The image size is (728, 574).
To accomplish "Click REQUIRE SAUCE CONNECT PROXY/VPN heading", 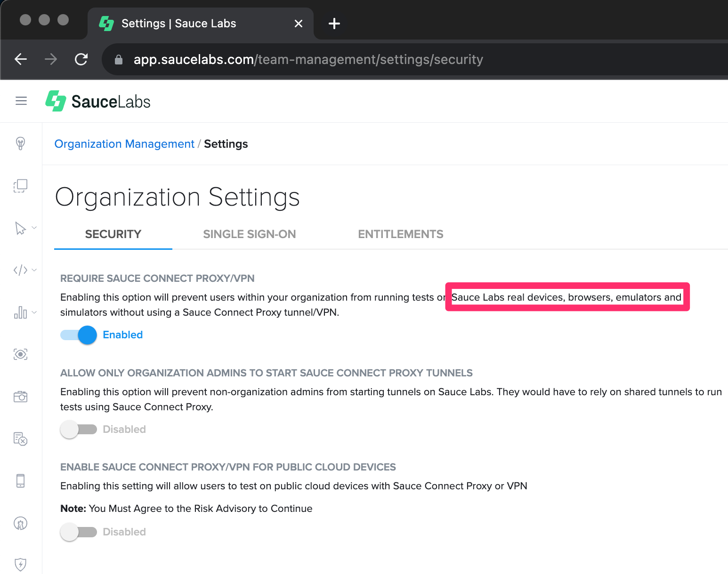I will [x=157, y=279].
